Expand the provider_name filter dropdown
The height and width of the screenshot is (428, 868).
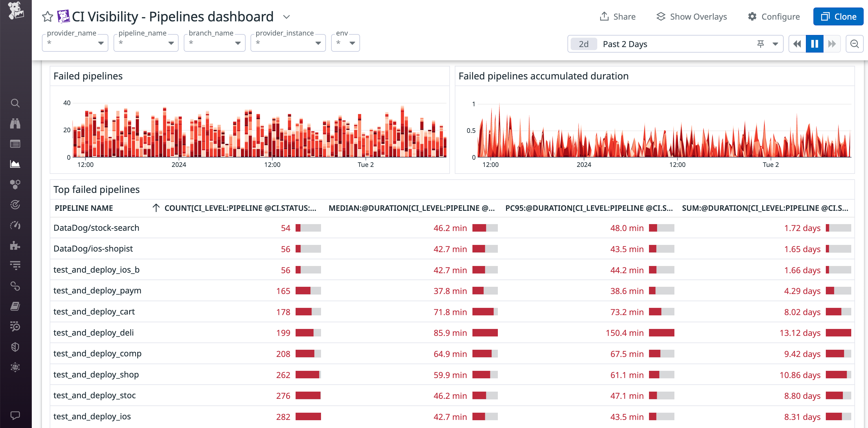[x=102, y=43]
